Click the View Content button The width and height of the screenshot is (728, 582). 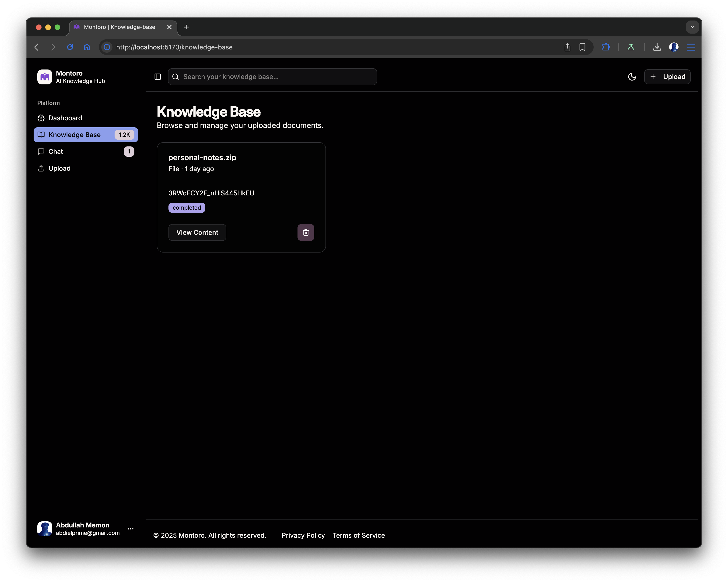click(197, 232)
